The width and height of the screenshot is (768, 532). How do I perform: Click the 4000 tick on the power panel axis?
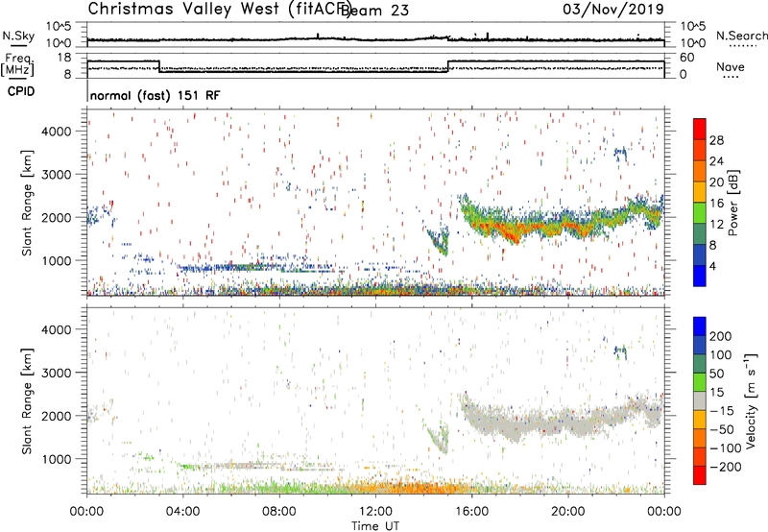[57, 132]
